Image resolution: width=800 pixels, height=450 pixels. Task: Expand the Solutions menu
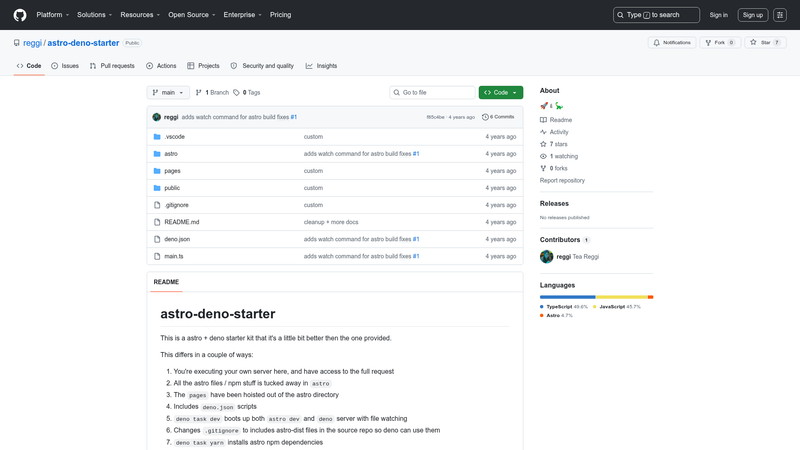click(x=94, y=15)
